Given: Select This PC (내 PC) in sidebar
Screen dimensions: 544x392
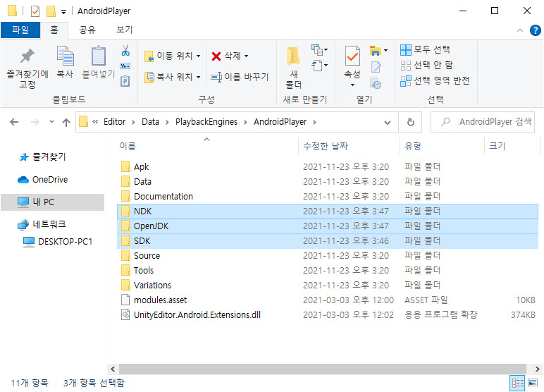Looking at the screenshot, I should (x=52, y=202).
